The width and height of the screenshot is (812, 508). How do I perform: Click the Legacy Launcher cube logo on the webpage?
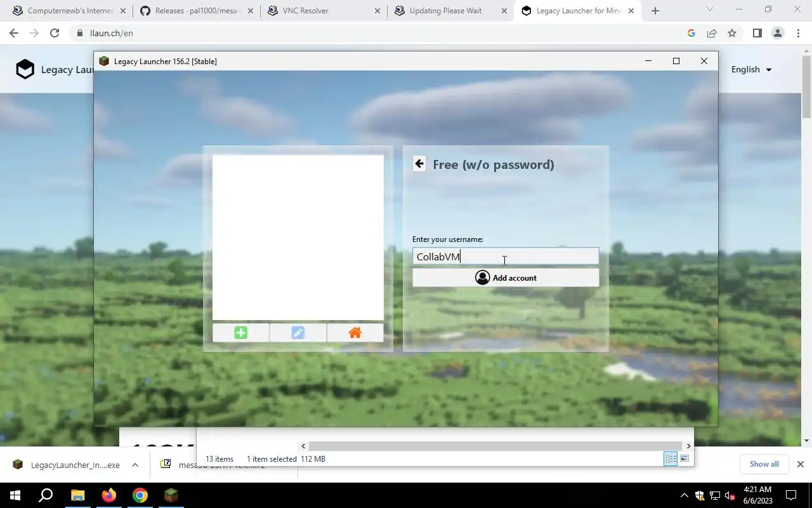coord(25,69)
